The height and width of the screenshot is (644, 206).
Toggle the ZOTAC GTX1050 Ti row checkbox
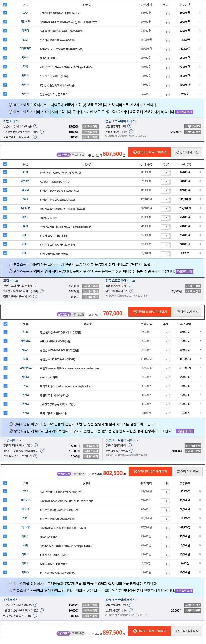(5, 49)
